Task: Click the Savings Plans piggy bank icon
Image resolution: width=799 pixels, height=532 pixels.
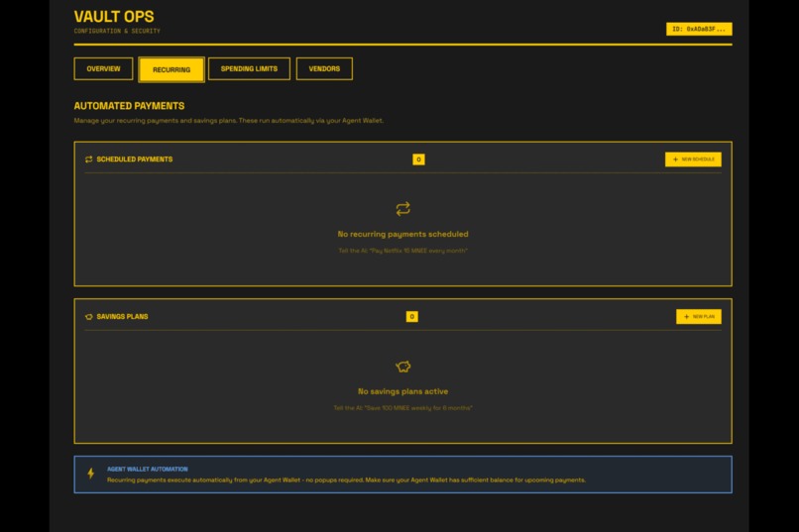Action: tap(88, 317)
